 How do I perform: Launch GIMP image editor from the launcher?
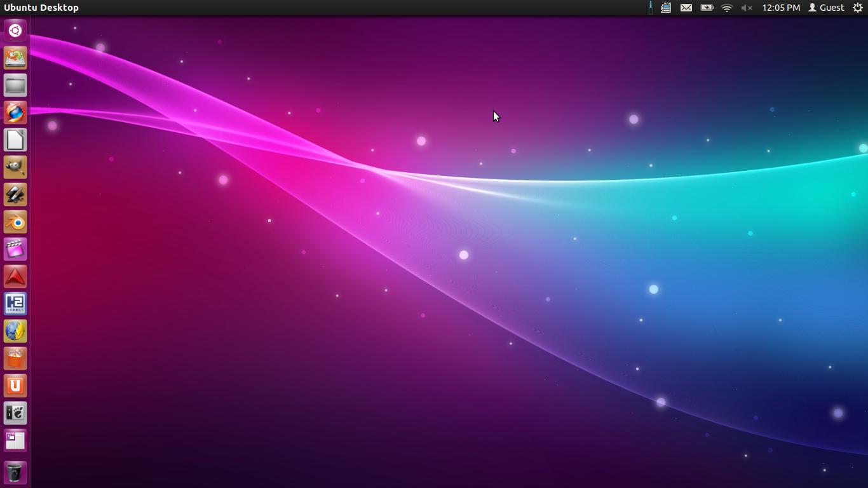coord(15,167)
